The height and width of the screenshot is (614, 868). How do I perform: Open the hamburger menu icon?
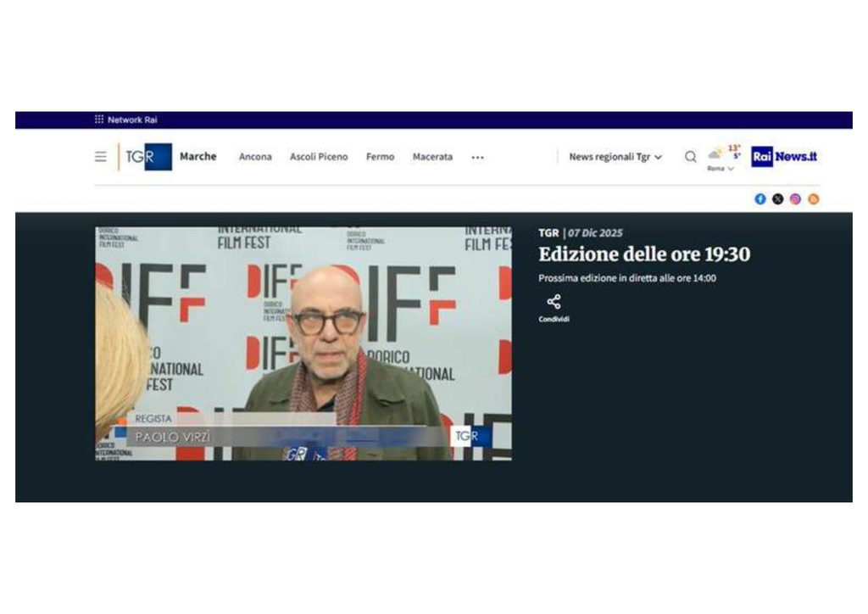[x=100, y=157]
